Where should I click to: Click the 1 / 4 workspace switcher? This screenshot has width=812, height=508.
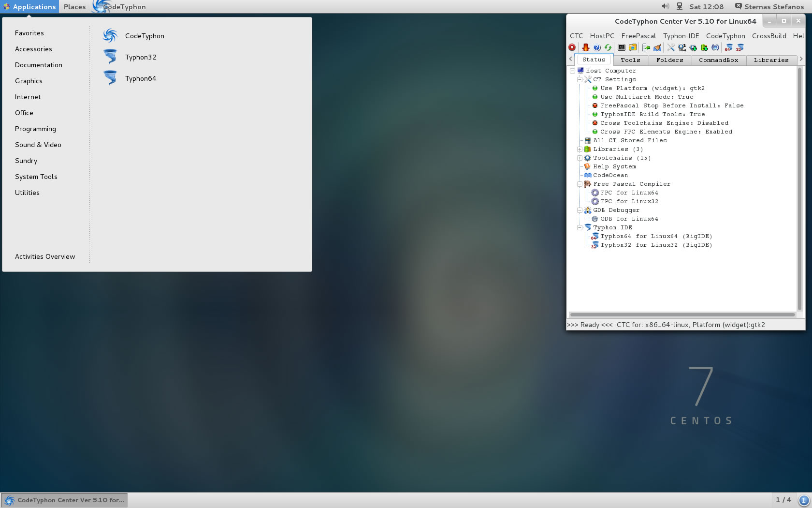point(783,500)
